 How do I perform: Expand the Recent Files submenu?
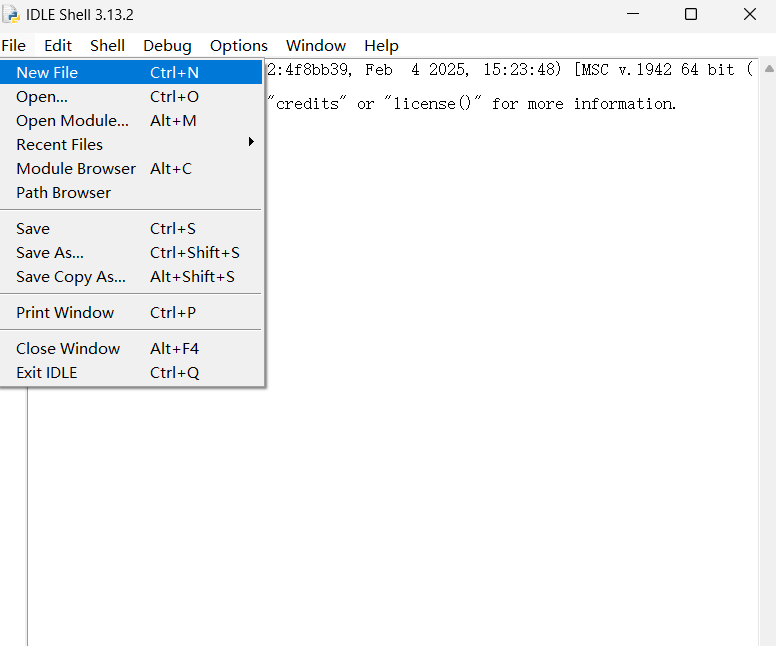pyautogui.click(x=131, y=145)
